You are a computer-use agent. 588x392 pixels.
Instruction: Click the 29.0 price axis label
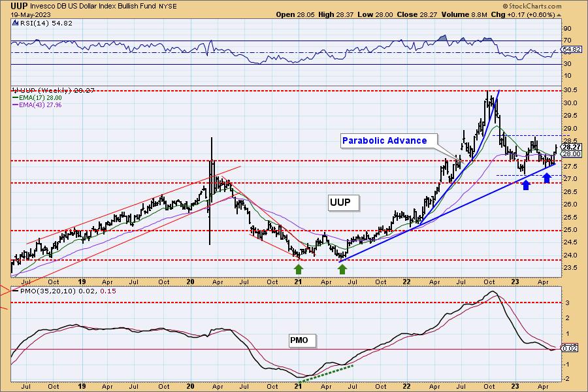(570, 128)
